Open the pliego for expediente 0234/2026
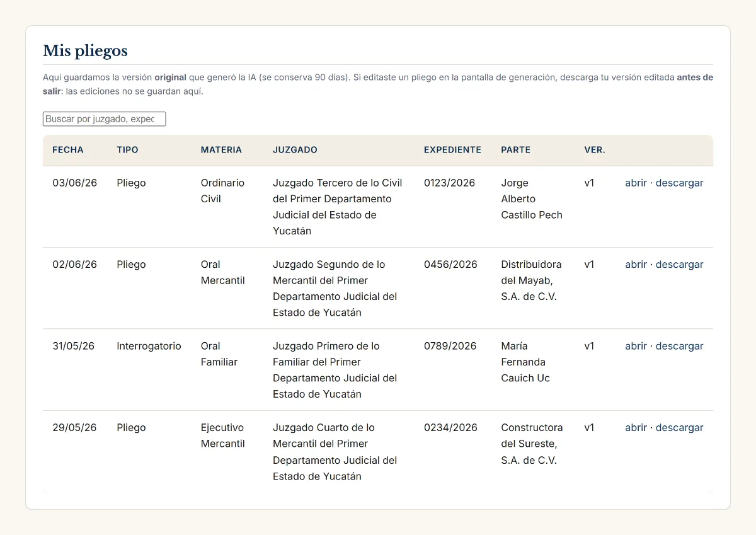Screen dimensions: 756x535 (636, 427)
